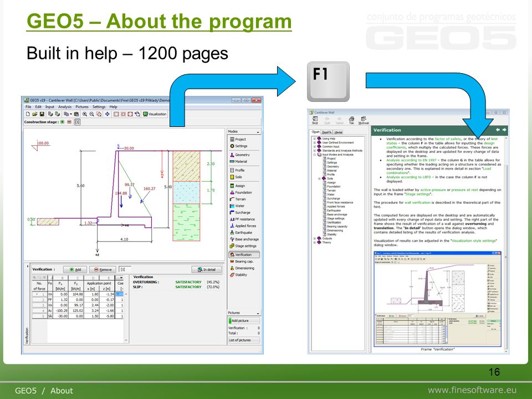532x399 pixels.
Task: Open the Dimensioning mode
Action: 242,268
